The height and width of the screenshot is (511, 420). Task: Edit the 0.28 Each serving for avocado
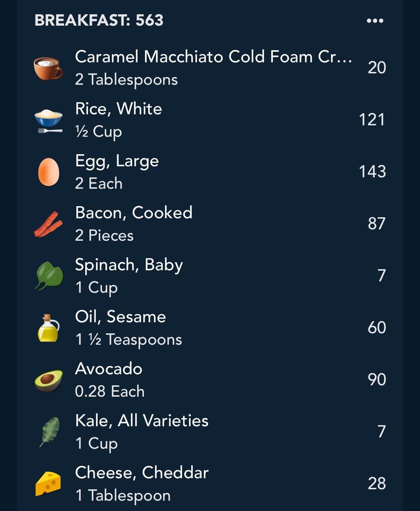[x=110, y=391]
